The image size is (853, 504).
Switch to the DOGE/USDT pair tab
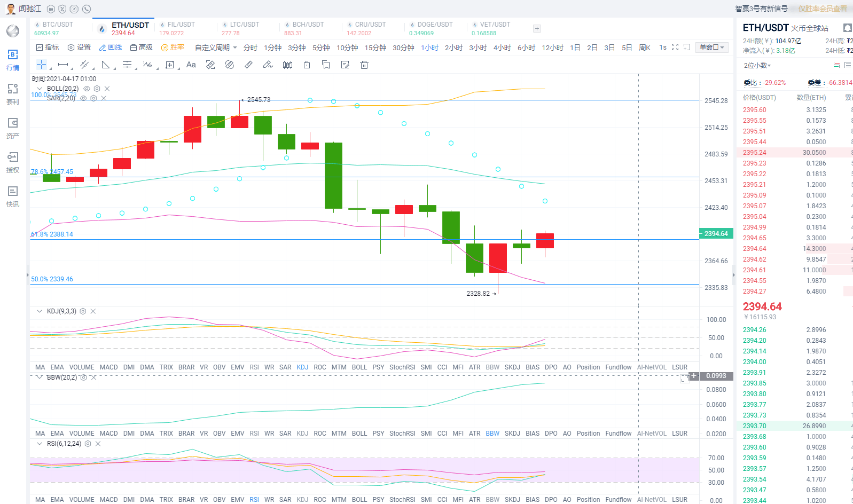coord(435,28)
